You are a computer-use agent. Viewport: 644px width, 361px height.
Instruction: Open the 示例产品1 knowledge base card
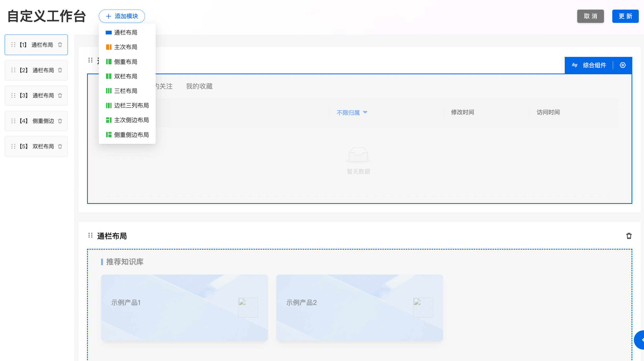coord(184,308)
